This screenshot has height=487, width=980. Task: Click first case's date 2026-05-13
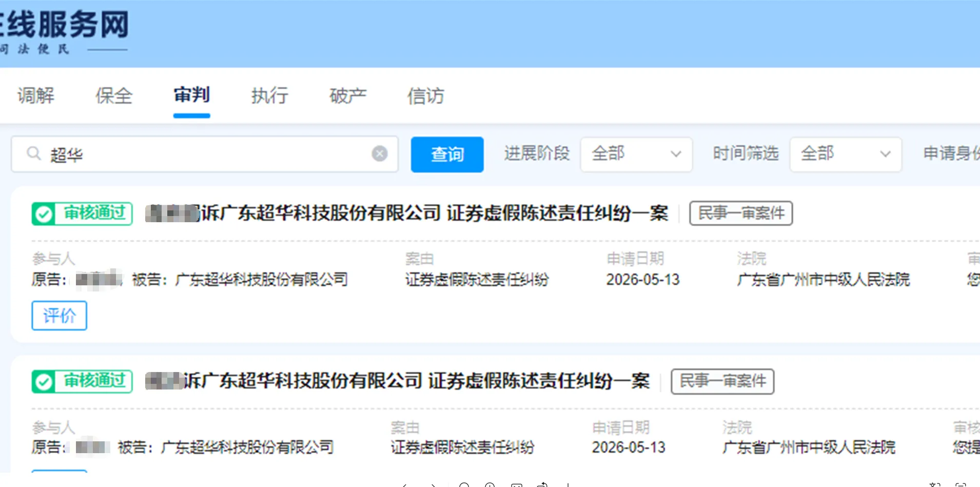(x=643, y=280)
